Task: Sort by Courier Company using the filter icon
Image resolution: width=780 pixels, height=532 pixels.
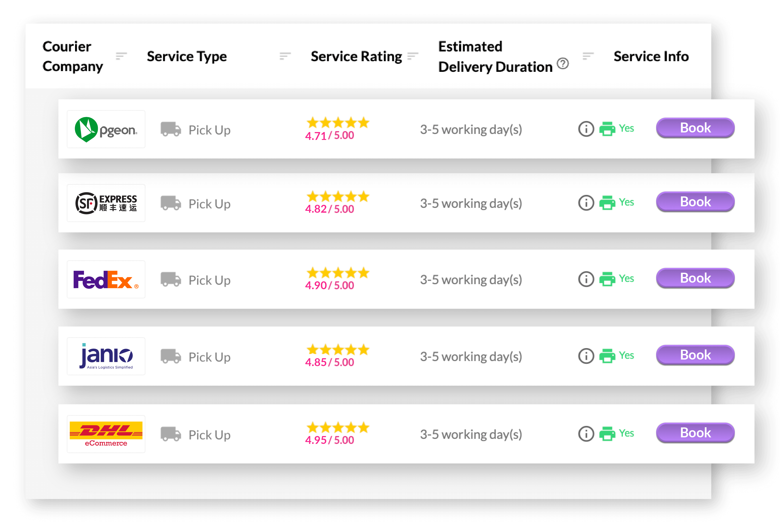Action: pyautogui.click(x=121, y=56)
